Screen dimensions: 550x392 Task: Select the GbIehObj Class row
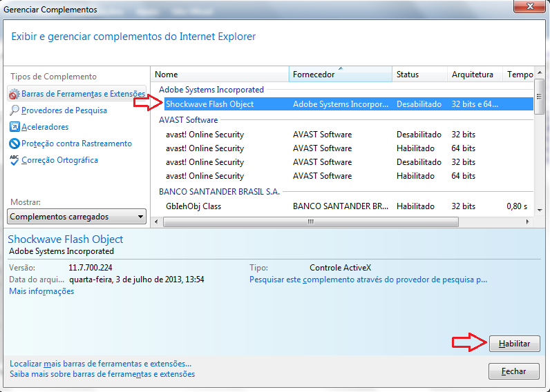[x=349, y=206]
